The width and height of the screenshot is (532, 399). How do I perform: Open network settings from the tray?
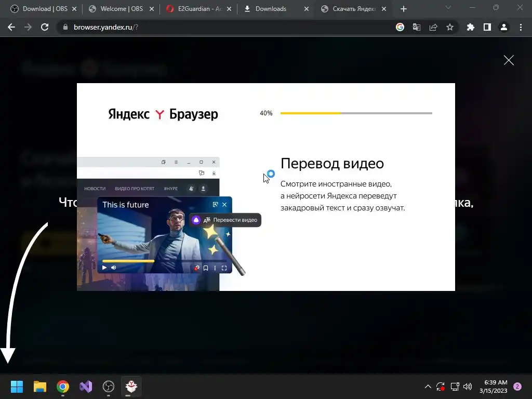click(455, 387)
